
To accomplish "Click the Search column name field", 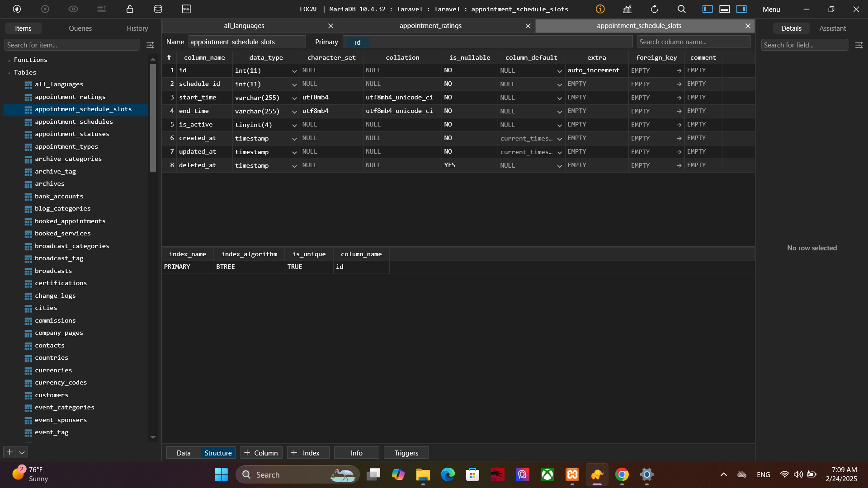I will pos(693,42).
